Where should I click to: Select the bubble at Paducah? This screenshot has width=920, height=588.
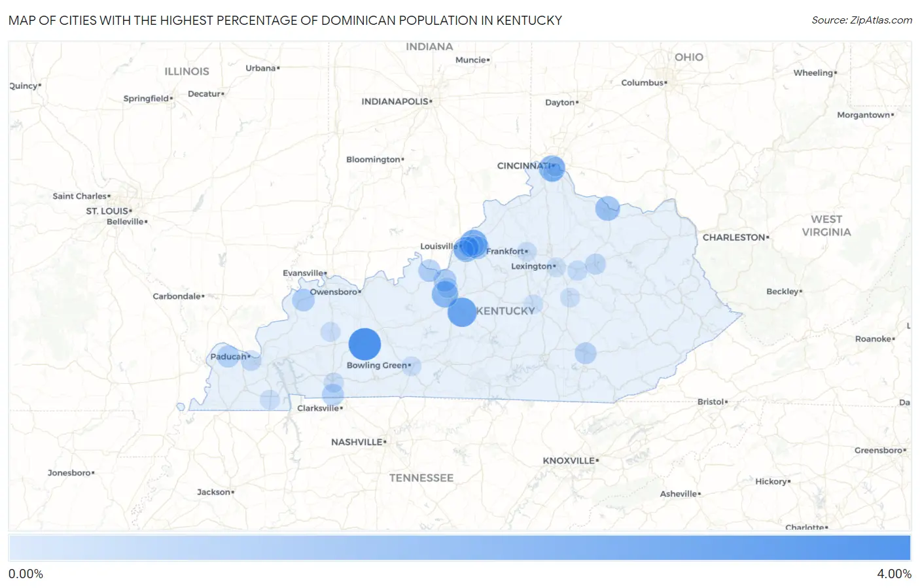228,355
